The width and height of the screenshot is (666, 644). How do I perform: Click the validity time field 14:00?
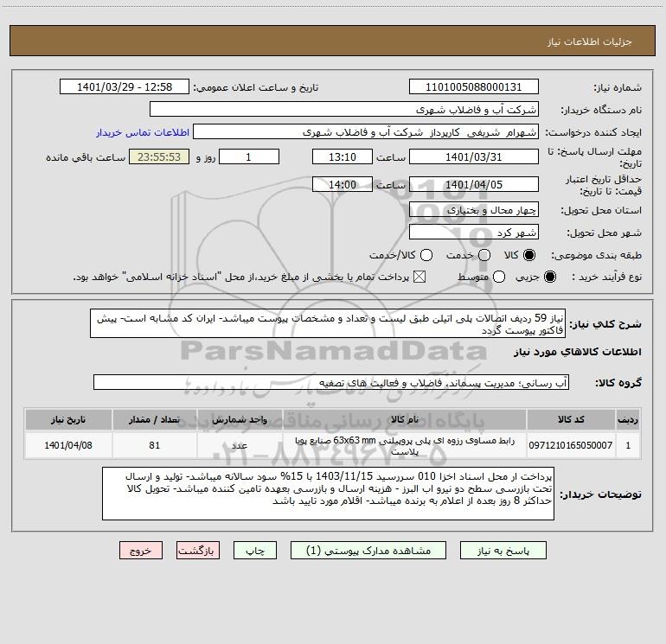tap(343, 184)
